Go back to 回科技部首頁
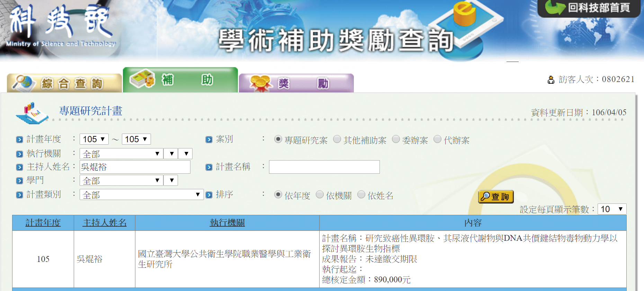The width and height of the screenshot is (644, 291). pos(589,8)
